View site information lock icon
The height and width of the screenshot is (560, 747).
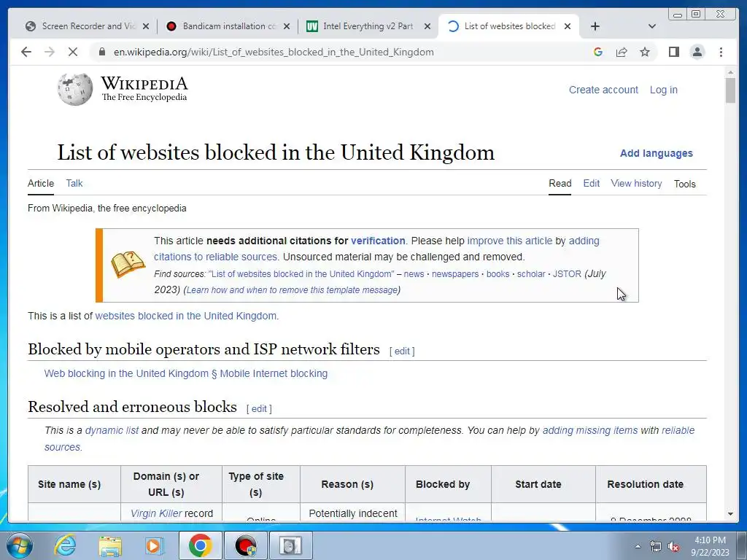pos(102,52)
